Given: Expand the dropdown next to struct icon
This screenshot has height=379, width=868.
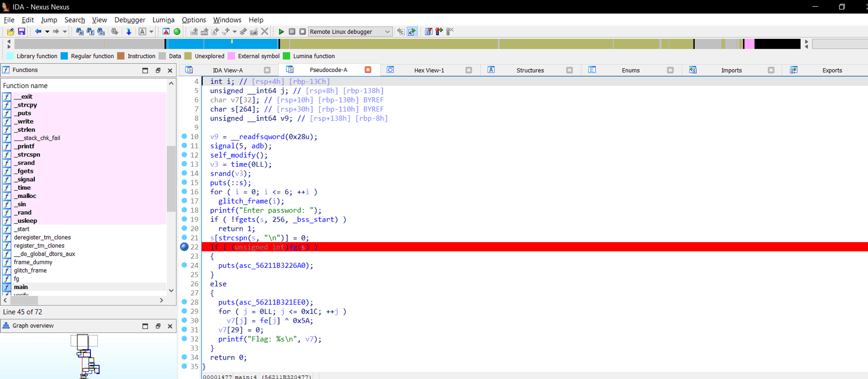Looking at the screenshot, I should [x=235, y=32].
